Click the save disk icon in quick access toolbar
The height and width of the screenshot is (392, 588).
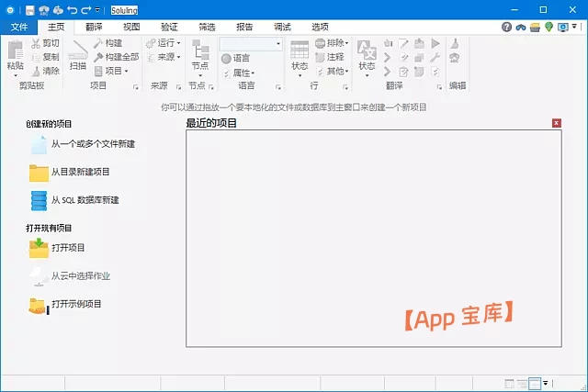point(30,10)
